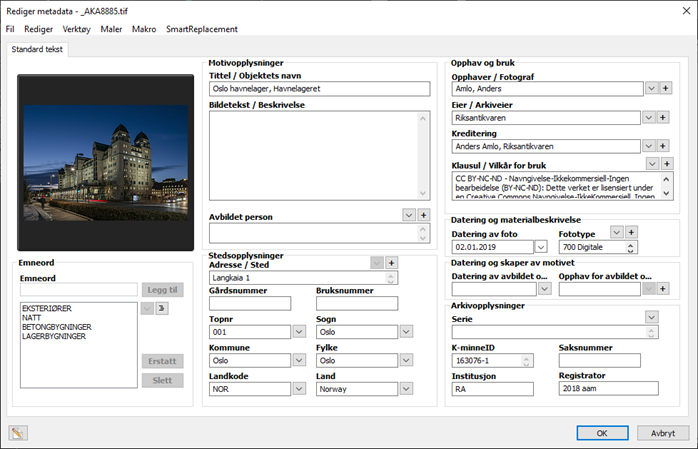The height and width of the screenshot is (449, 698).
Task: Click small icon button beside Emneord list
Action: 162,309
